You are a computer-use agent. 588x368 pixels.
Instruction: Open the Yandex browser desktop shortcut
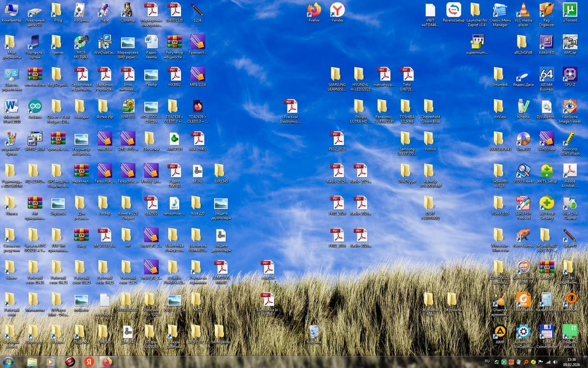click(x=337, y=10)
